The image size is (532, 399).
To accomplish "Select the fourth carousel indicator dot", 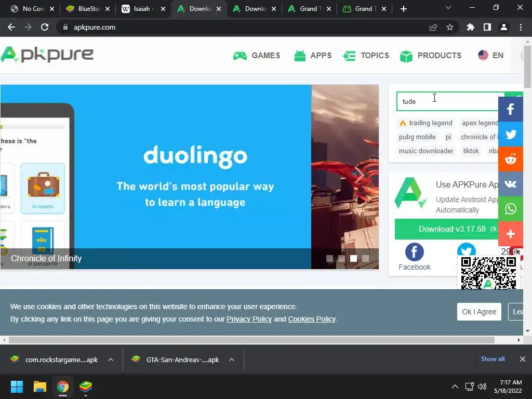I will 365,258.
